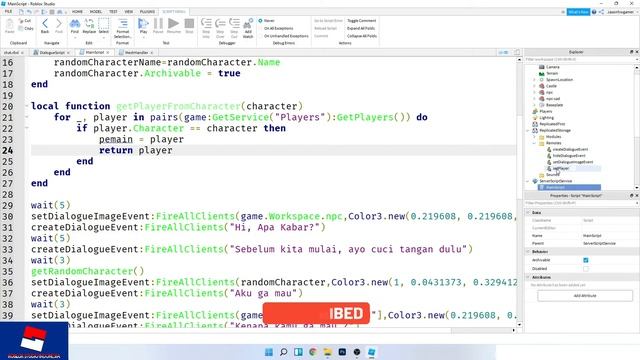Select On Unhandled Exceptions option
The height and width of the screenshot is (360, 640).
(x=283, y=36)
